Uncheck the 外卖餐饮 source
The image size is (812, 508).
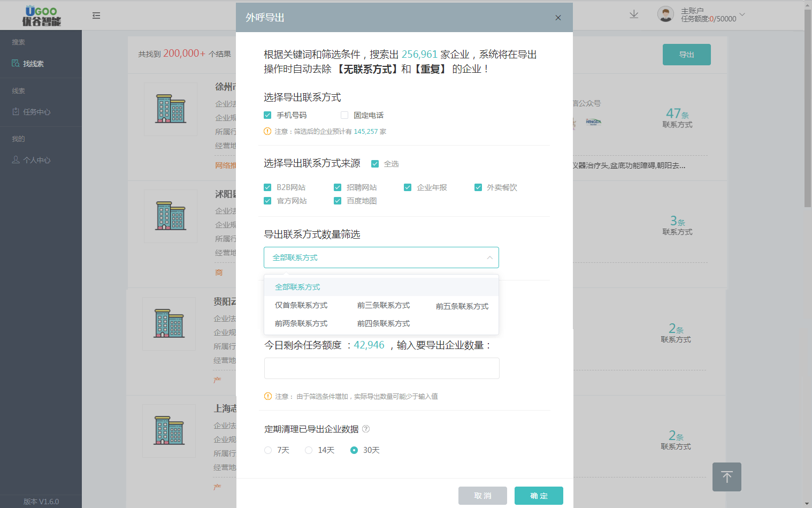(x=478, y=187)
